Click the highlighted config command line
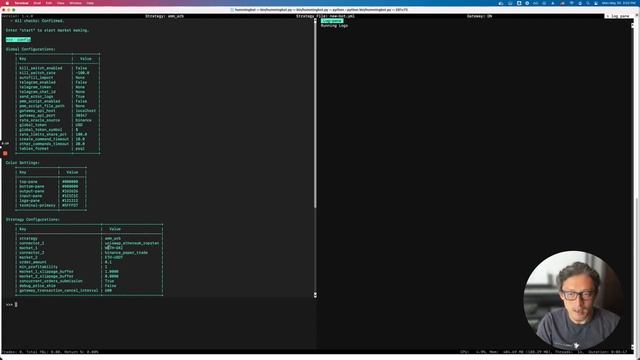640x360 pixels. [18, 40]
